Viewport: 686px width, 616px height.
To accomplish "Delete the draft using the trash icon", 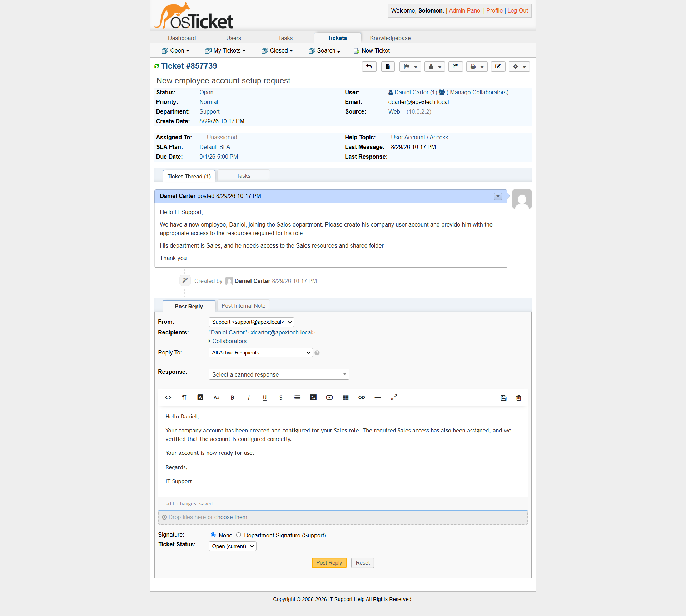I will point(519,398).
